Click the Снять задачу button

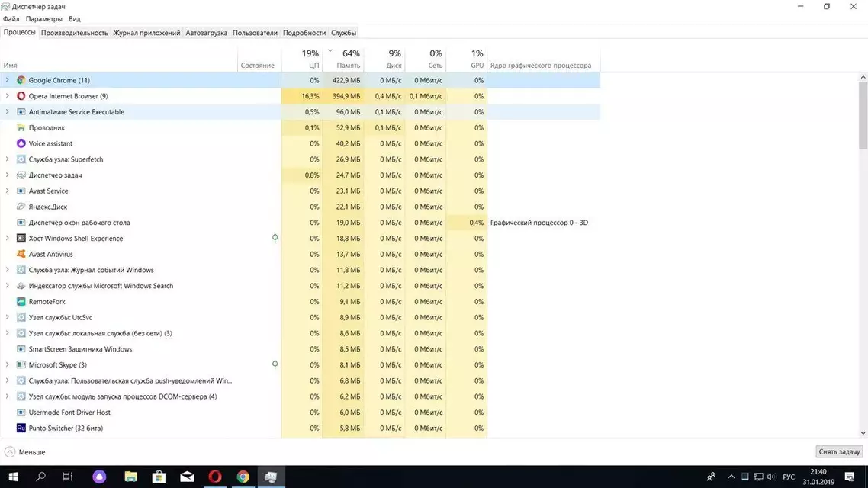[839, 452]
